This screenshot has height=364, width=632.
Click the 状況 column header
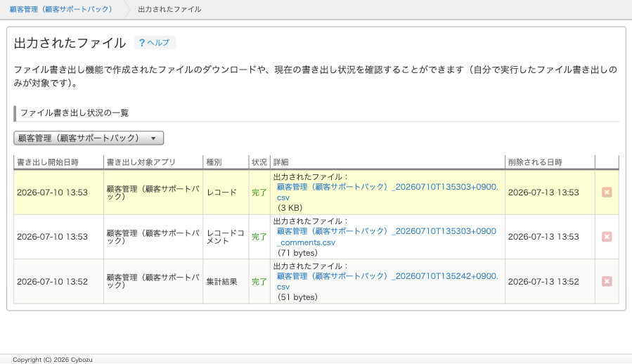(x=259, y=162)
